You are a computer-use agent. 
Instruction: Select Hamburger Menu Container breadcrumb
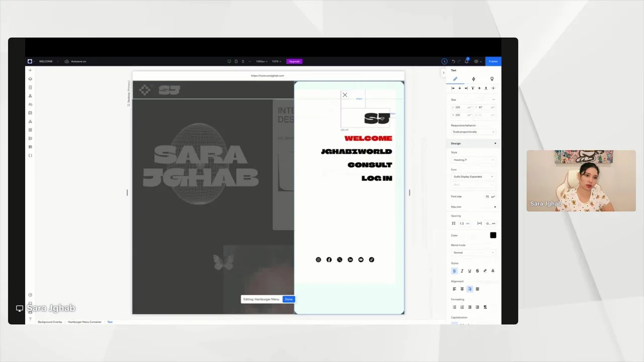click(x=85, y=322)
